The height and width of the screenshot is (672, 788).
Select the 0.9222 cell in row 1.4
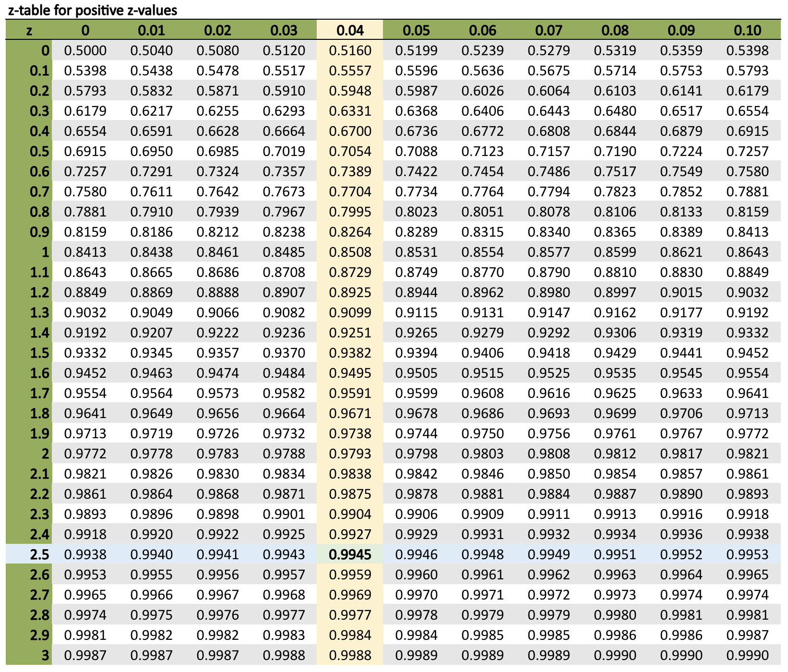pos(217,333)
